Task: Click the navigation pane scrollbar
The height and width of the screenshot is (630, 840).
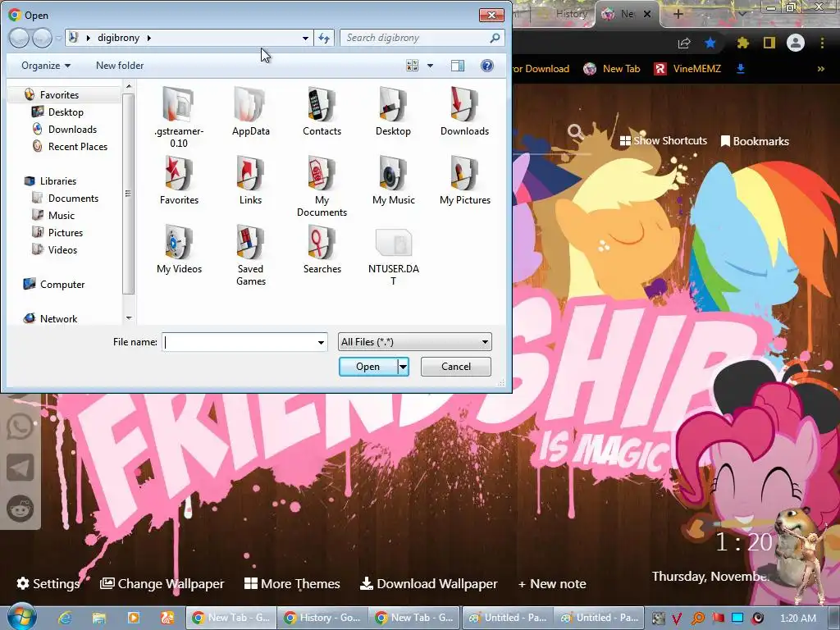Action: tap(128, 194)
